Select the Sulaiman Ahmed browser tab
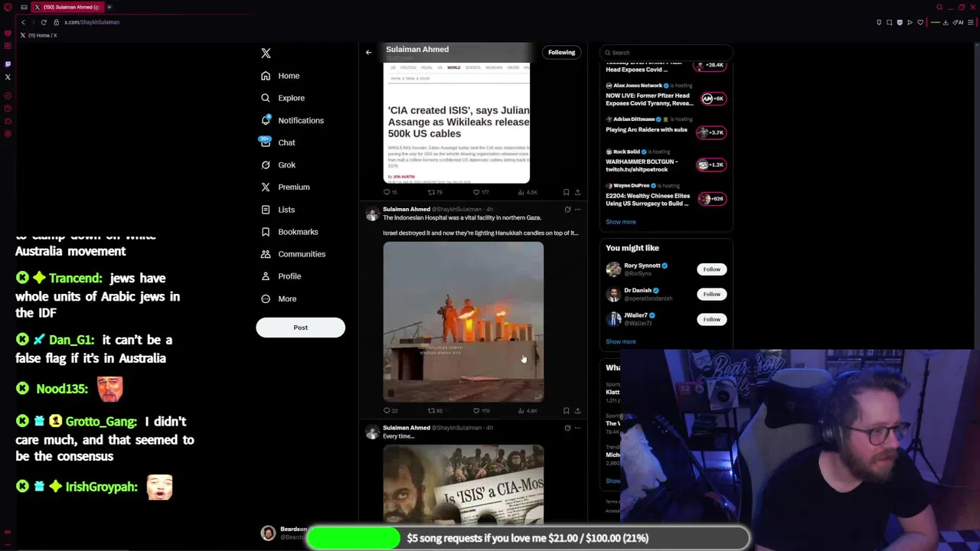 click(67, 7)
